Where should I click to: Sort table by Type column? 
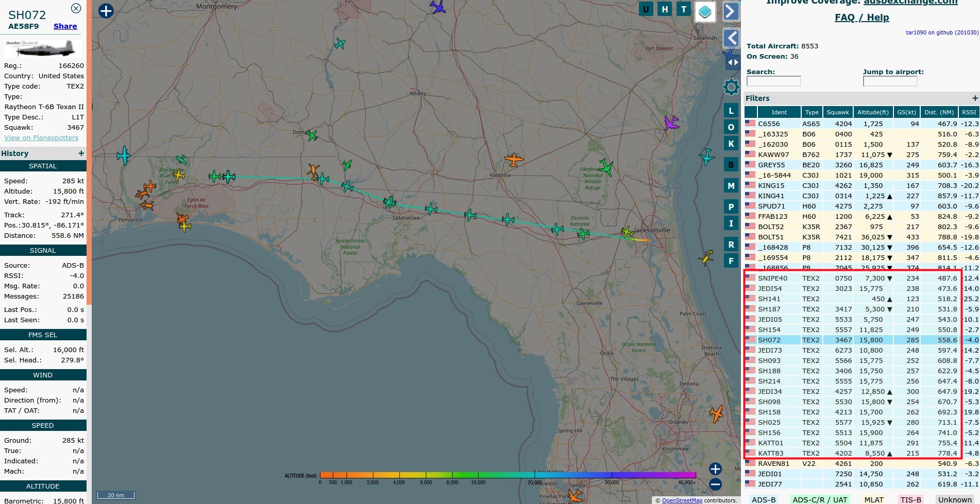[812, 112]
